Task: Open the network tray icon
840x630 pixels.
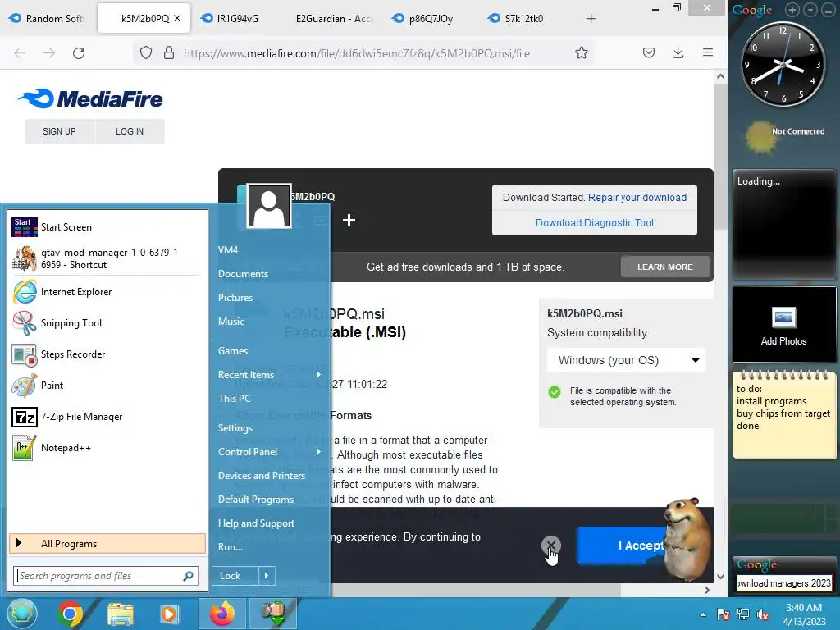Action: point(743,614)
